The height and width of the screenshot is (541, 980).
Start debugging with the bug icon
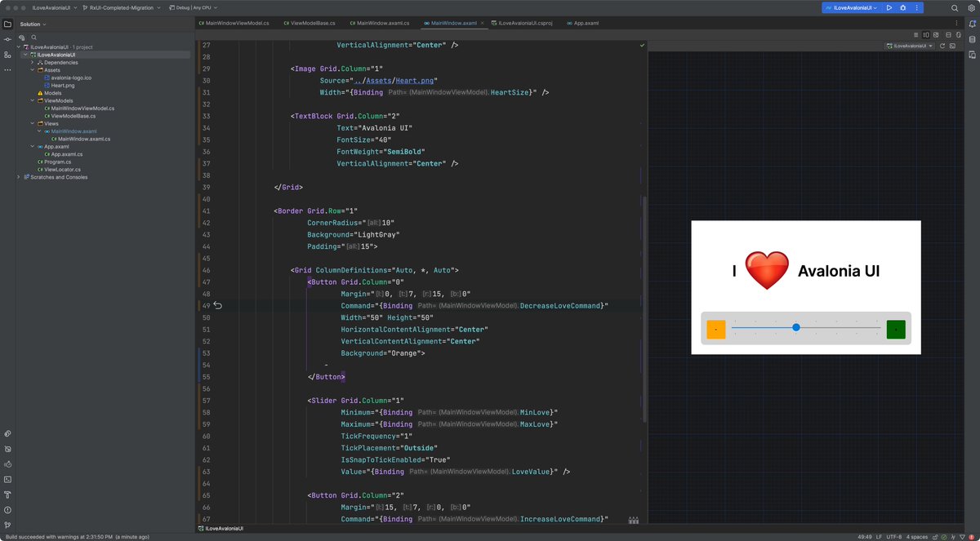point(902,7)
